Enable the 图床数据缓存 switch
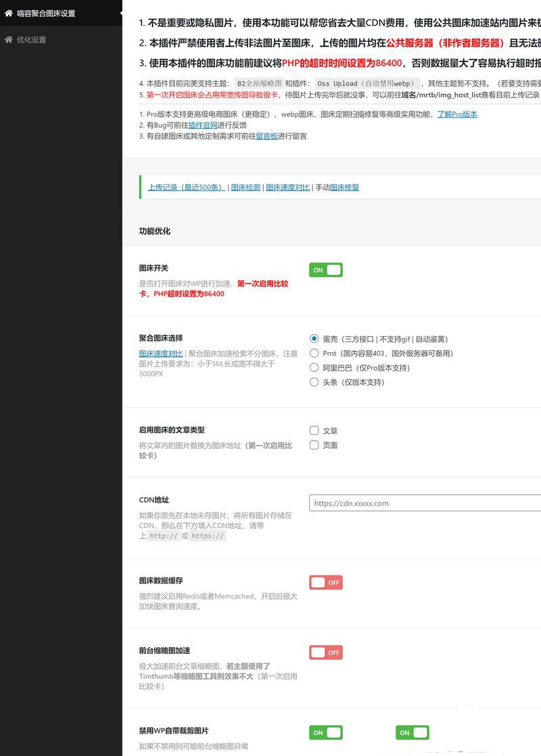This screenshot has width=541, height=756. pyautogui.click(x=326, y=582)
